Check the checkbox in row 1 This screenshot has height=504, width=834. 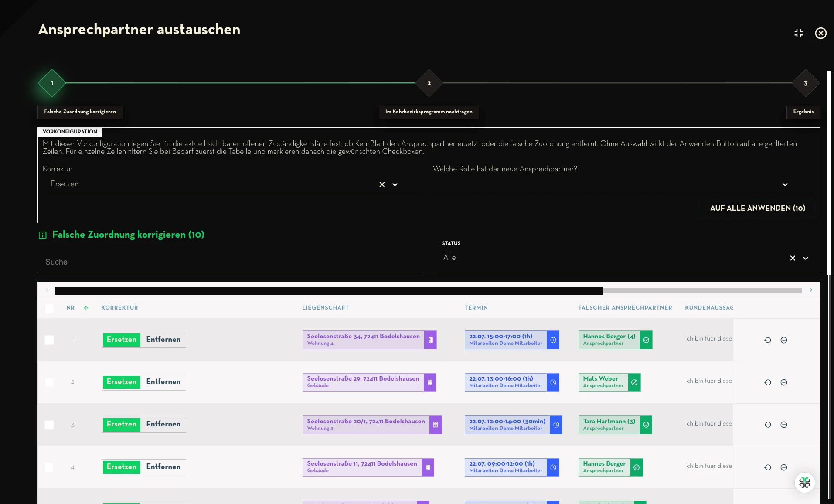[49, 340]
